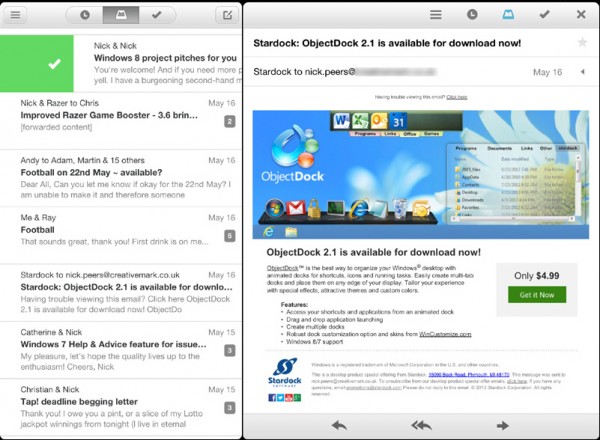This screenshot has width=600, height=440.
Task: Click the ObjectDock banner image
Action: 421,174
